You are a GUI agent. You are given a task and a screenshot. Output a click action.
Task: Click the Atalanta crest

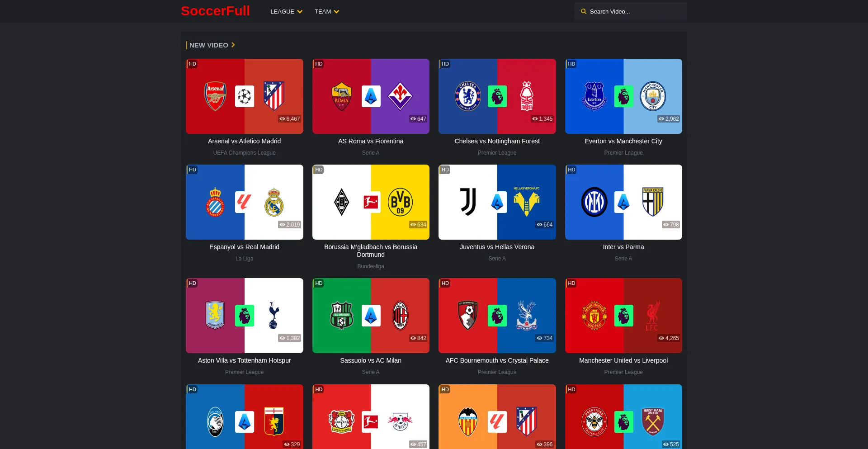tap(216, 422)
